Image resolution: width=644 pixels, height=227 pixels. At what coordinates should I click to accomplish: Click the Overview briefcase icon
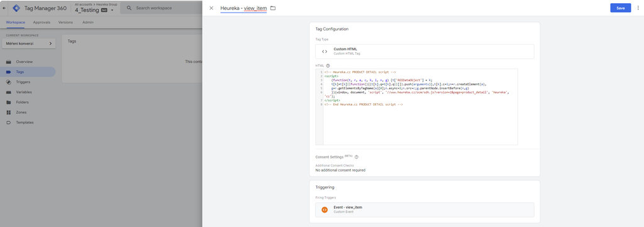tap(8, 62)
